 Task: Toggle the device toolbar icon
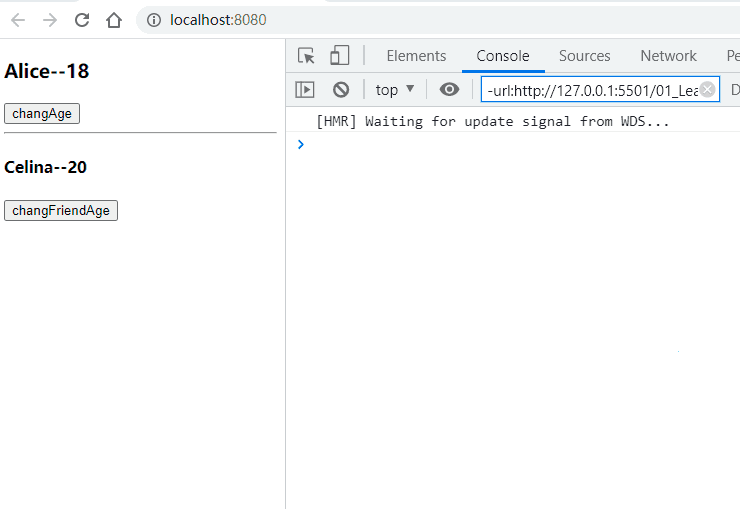(x=339, y=55)
